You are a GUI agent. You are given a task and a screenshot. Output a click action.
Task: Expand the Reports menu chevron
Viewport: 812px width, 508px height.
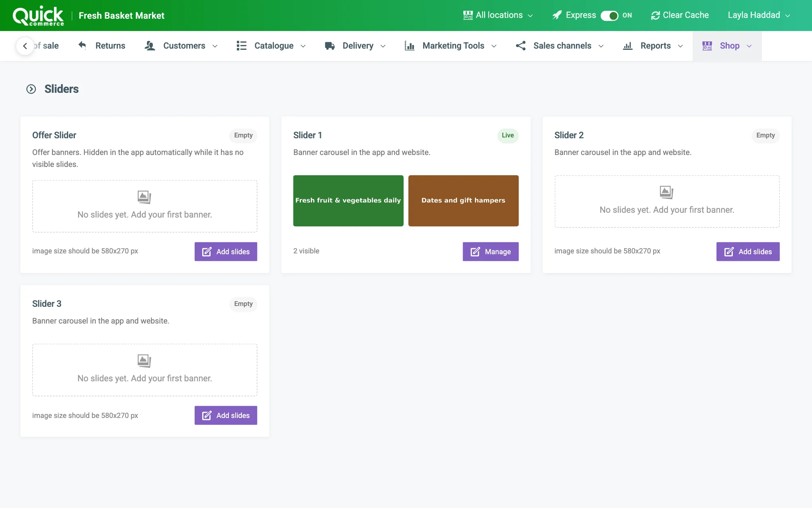point(680,46)
